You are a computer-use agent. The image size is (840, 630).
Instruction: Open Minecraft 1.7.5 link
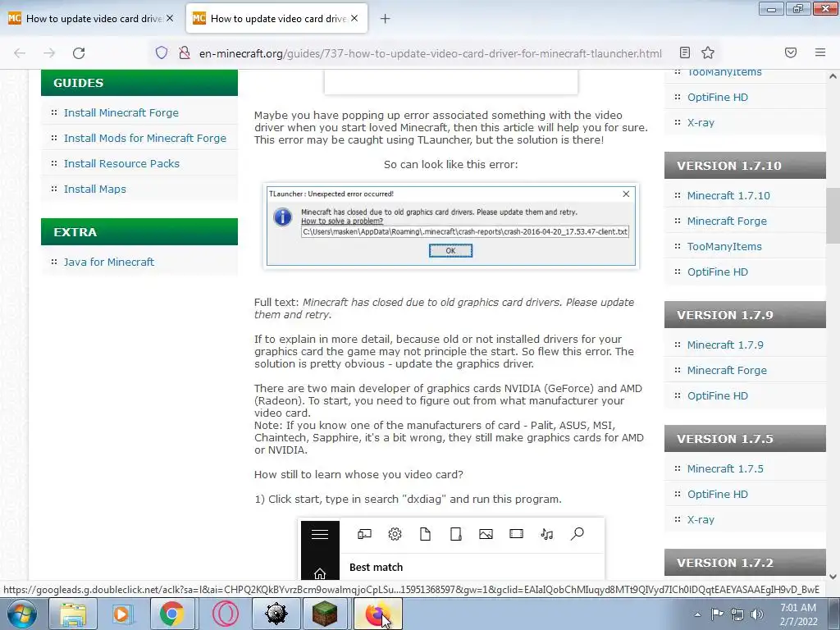click(x=725, y=468)
